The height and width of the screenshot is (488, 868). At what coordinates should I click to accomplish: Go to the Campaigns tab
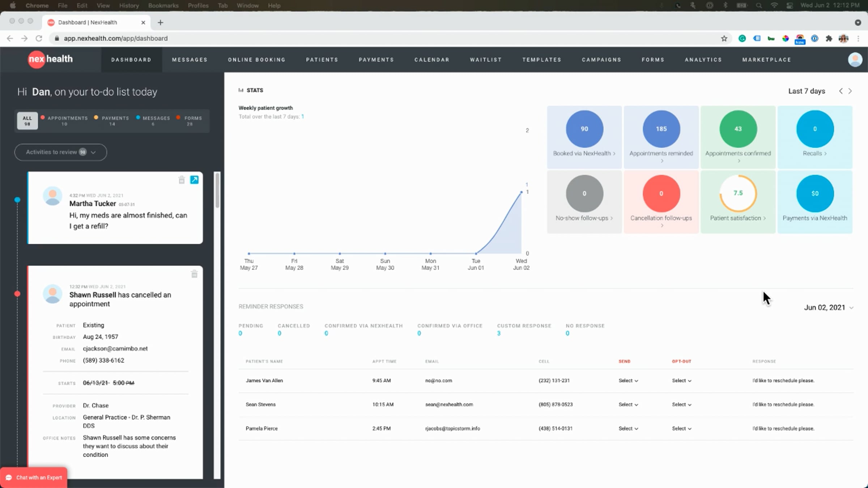click(601, 60)
